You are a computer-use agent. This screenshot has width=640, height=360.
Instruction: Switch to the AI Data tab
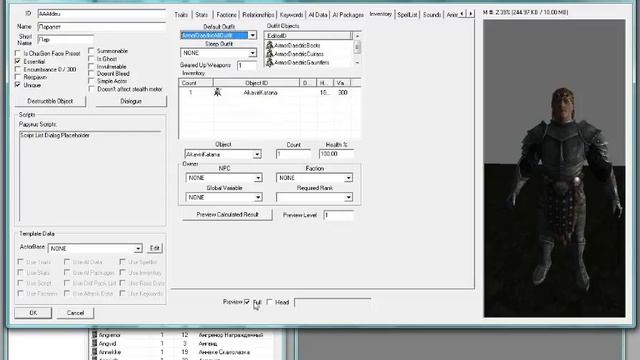click(318, 15)
